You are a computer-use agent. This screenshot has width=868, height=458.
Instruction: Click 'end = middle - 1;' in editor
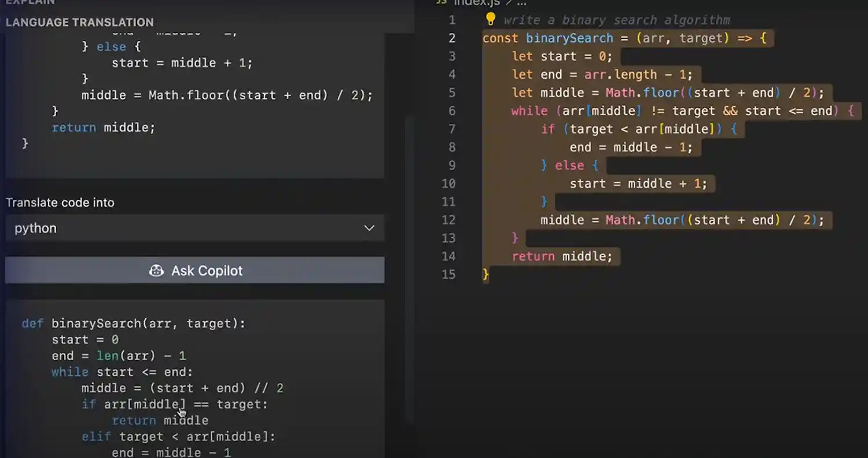[631, 147]
